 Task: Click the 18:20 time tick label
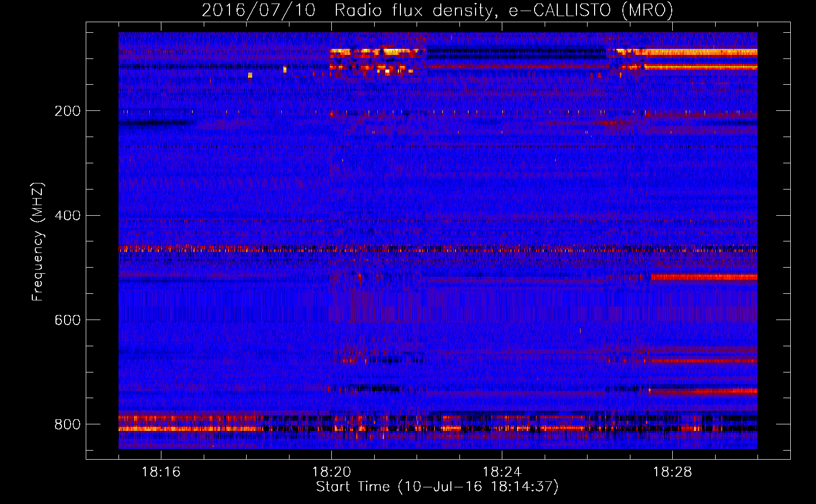[331, 472]
